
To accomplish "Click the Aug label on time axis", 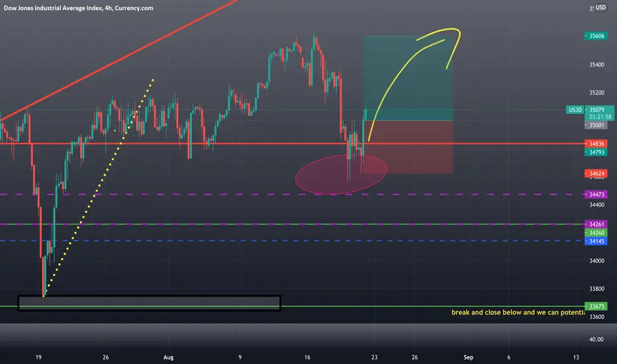I will (168, 357).
